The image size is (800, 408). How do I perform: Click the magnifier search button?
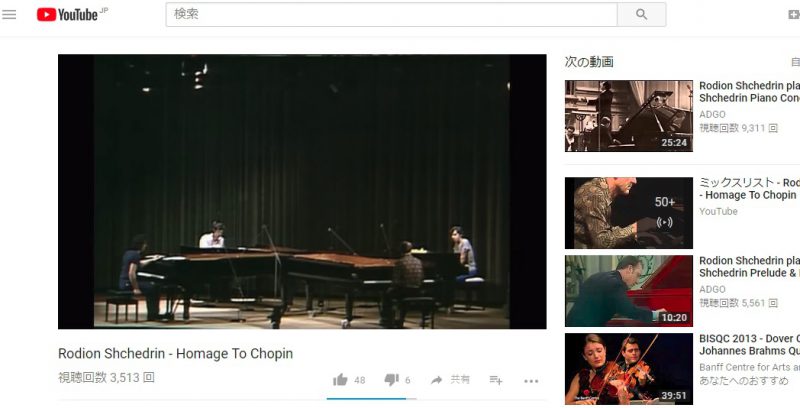641,14
